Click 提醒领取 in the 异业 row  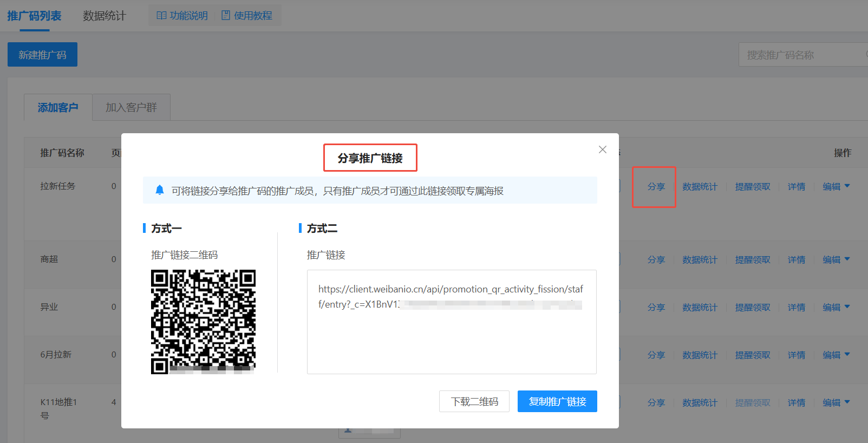pos(753,307)
